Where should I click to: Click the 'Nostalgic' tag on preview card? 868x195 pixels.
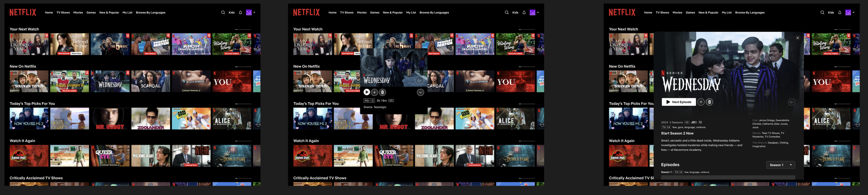pyautogui.click(x=380, y=107)
